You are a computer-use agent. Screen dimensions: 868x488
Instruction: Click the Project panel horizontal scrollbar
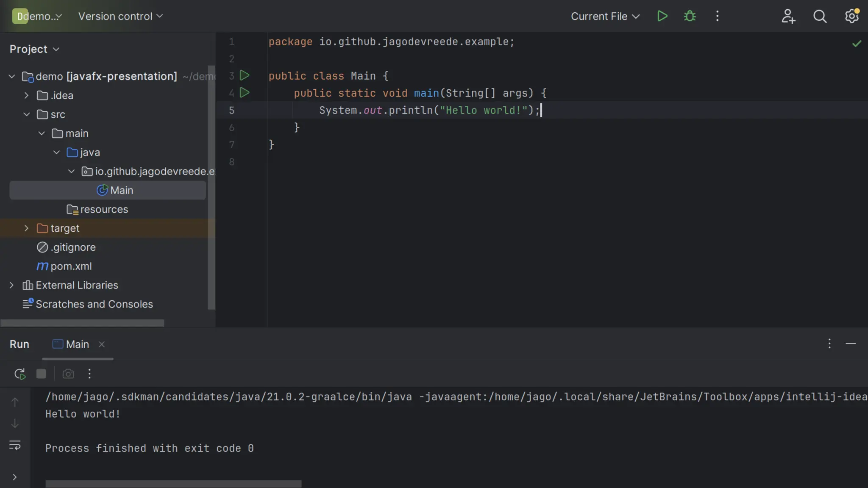(82, 323)
